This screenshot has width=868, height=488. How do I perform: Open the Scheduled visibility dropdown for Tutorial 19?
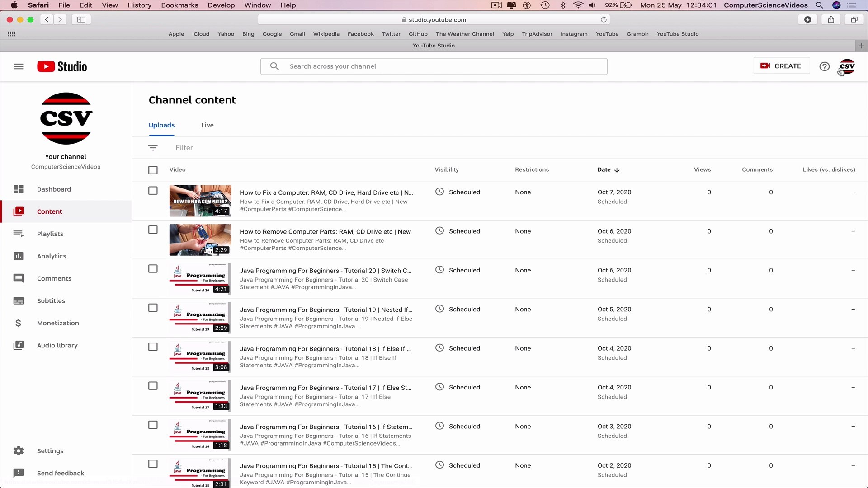(x=458, y=309)
